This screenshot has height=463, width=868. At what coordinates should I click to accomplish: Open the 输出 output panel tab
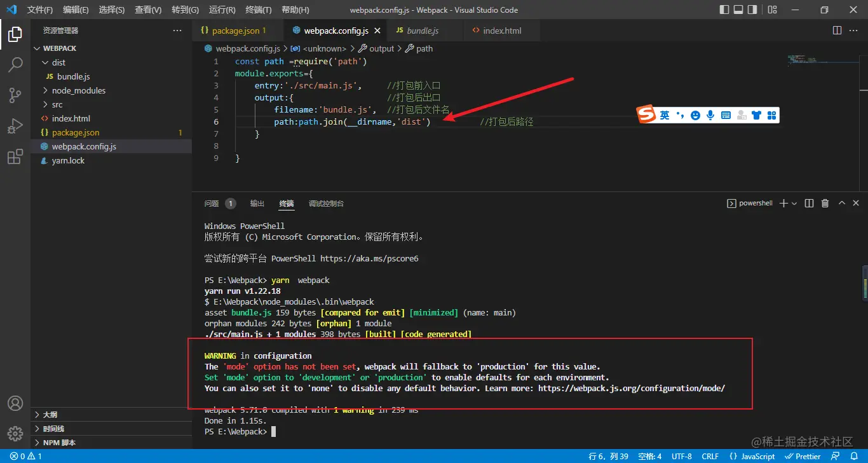pos(257,204)
